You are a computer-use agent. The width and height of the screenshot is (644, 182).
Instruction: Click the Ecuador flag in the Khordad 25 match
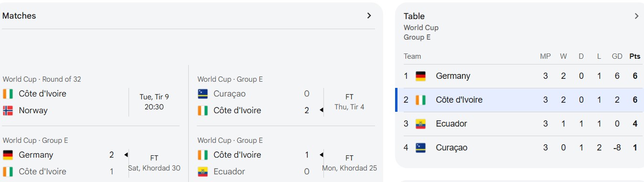[203, 171]
